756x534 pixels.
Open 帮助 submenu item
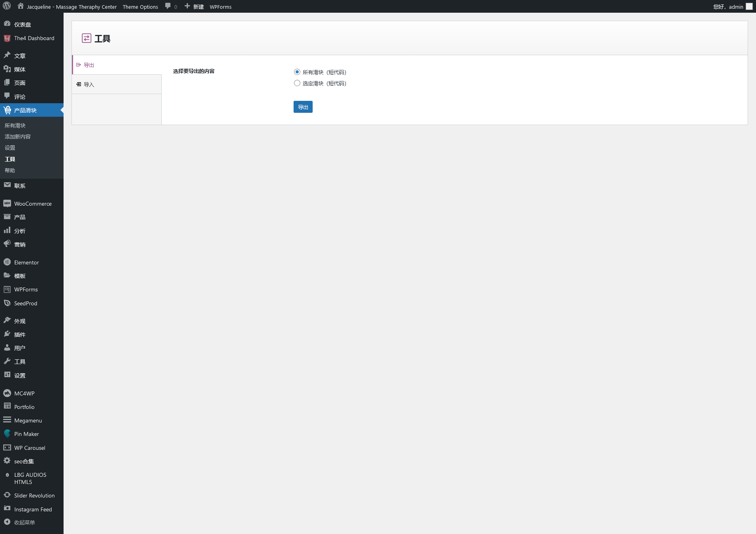click(10, 170)
